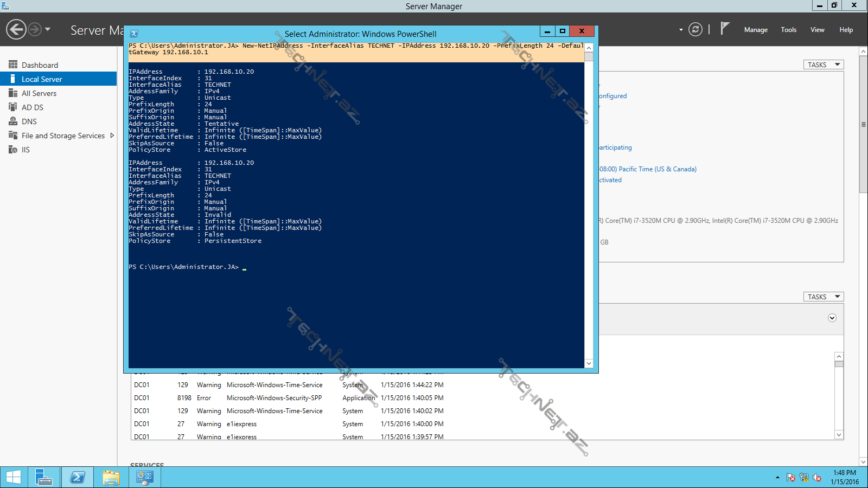
Task: Click the Windows Start button
Action: (14, 477)
